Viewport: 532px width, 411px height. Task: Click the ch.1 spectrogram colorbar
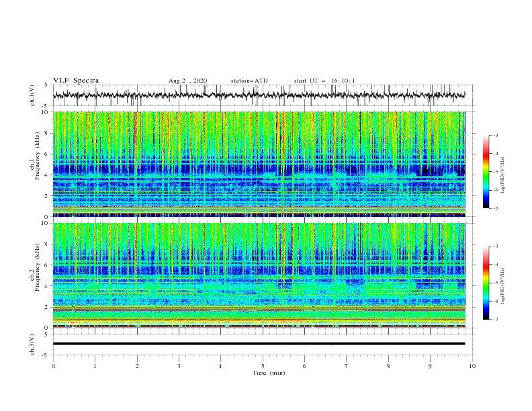486,172
